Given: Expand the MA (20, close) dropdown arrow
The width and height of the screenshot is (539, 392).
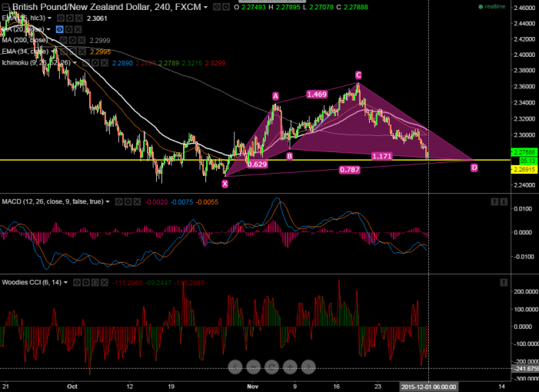Looking at the screenshot, I should [48, 29].
